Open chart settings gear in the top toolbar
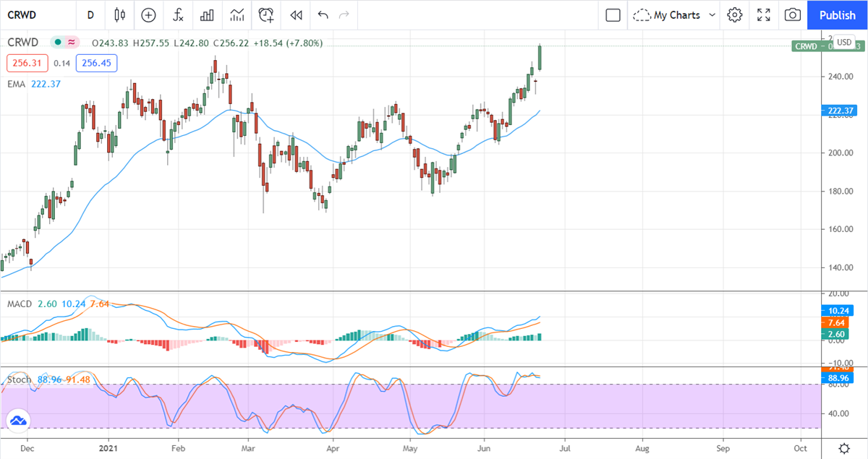 735,15
